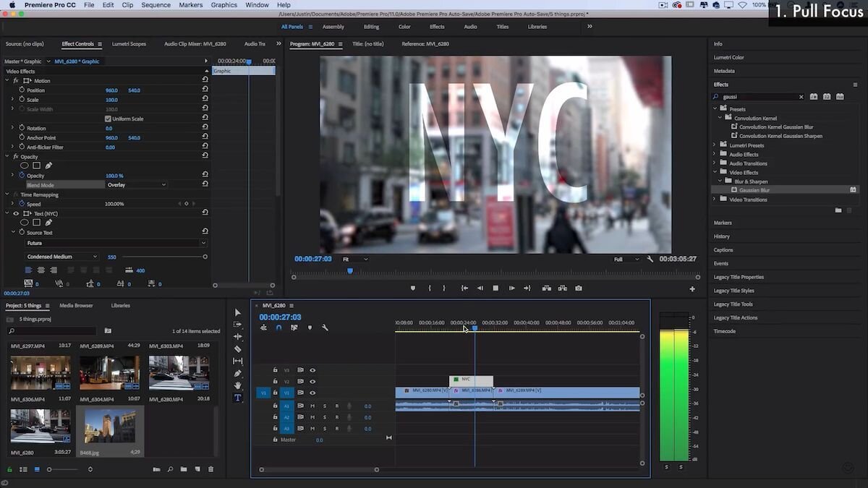Open the Fit zoom level dropdown
This screenshot has width=868, height=488.
[x=354, y=259]
